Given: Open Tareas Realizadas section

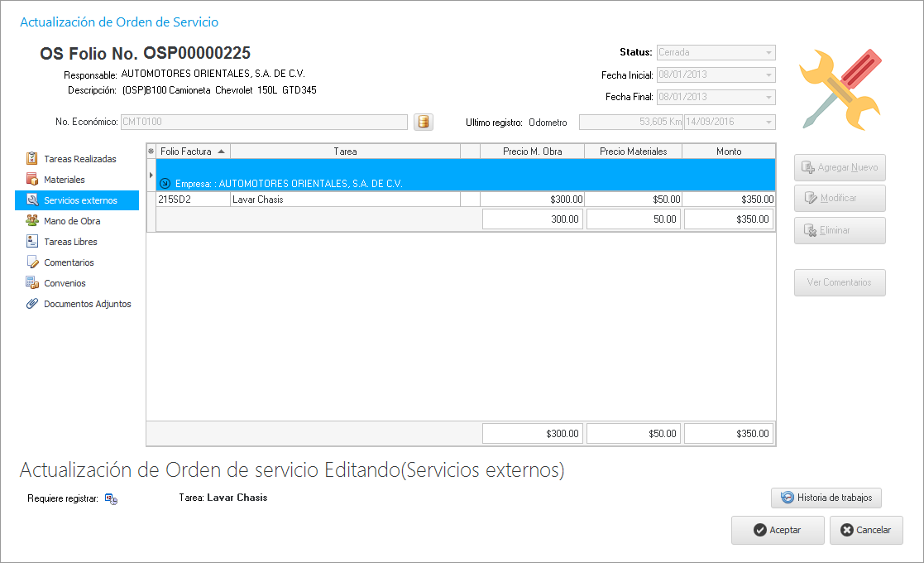Looking at the screenshot, I should tap(79, 159).
